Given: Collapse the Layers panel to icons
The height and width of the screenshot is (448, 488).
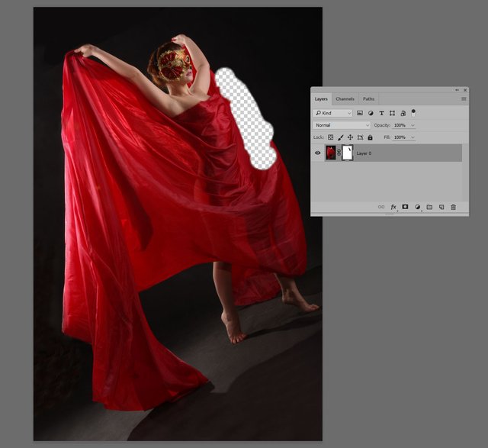Looking at the screenshot, I should click(457, 90).
